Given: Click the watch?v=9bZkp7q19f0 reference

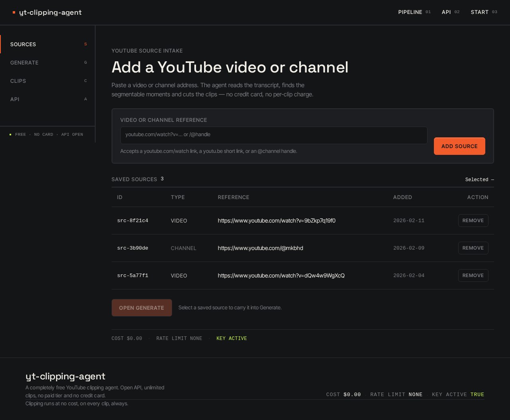Looking at the screenshot, I should pos(277,221).
